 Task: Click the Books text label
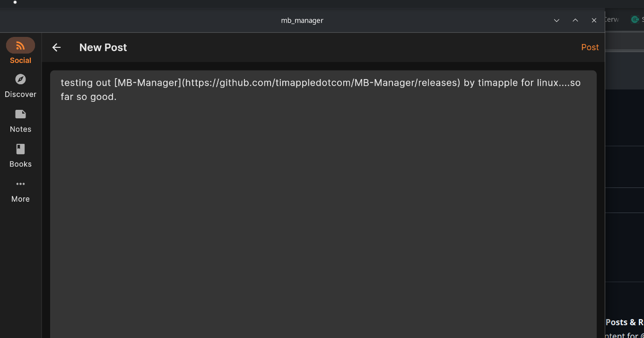20,164
